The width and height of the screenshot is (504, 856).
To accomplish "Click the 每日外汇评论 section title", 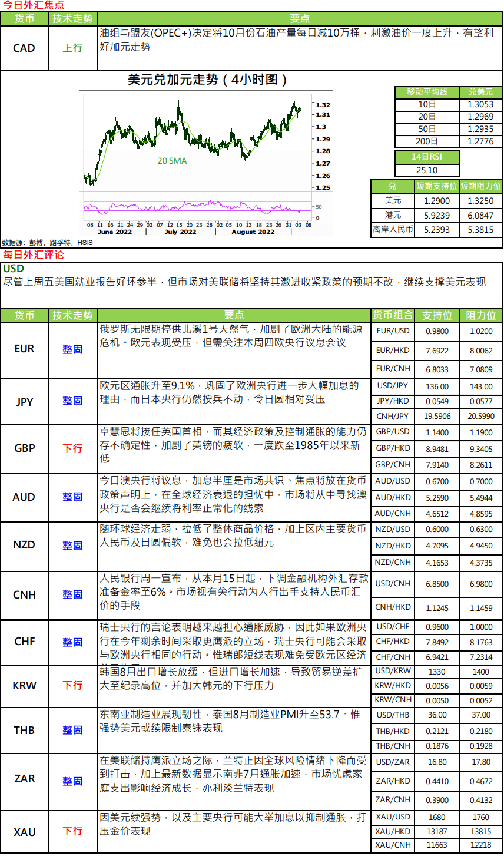I will pyautogui.click(x=34, y=255).
